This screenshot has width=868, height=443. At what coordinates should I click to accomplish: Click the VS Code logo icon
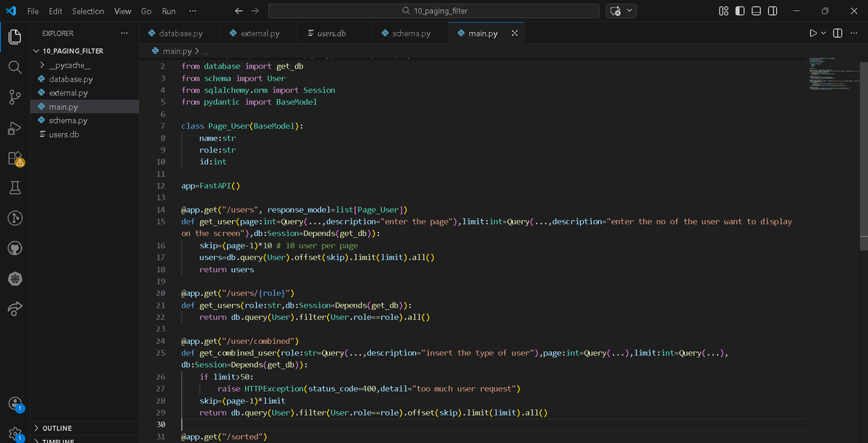(10, 11)
